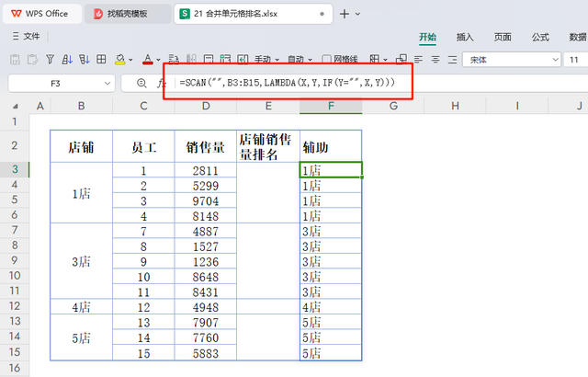Click the plus icon to add a new tab
588x377 pixels.
345,15
